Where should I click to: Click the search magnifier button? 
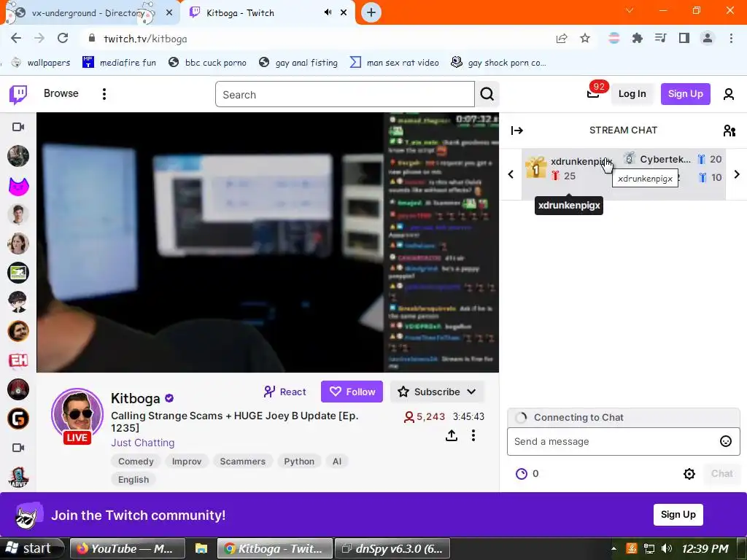(487, 94)
